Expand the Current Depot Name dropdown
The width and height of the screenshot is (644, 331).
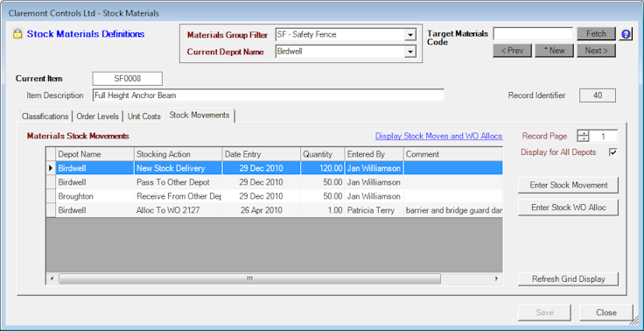409,52
